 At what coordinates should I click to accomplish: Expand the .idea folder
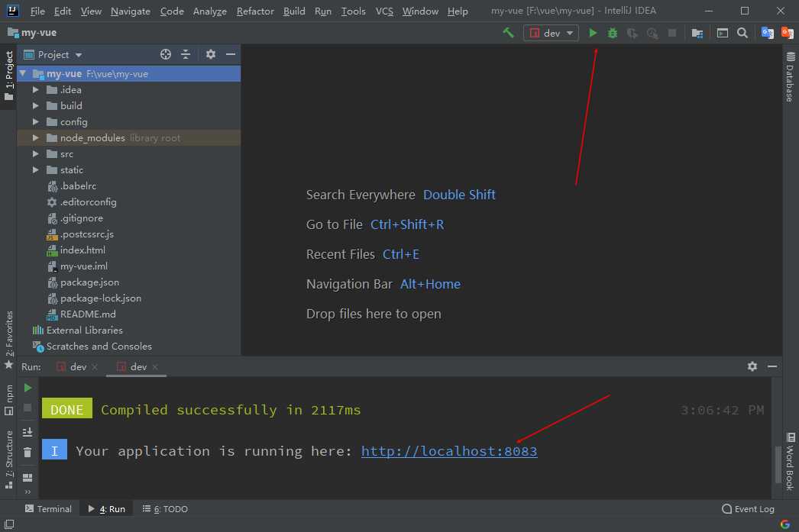click(x=35, y=90)
